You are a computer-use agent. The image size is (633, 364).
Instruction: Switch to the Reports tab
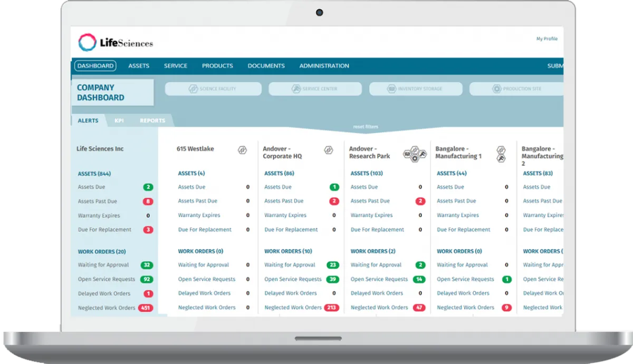152,121
